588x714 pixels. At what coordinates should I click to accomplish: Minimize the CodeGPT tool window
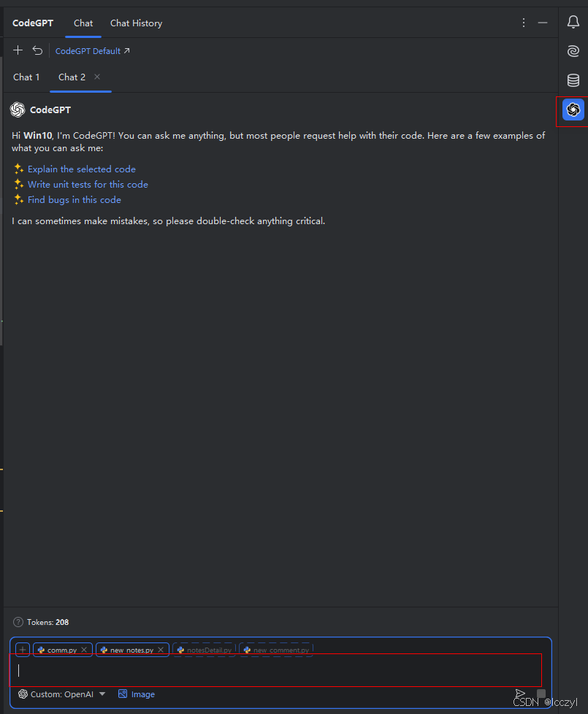click(x=543, y=23)
